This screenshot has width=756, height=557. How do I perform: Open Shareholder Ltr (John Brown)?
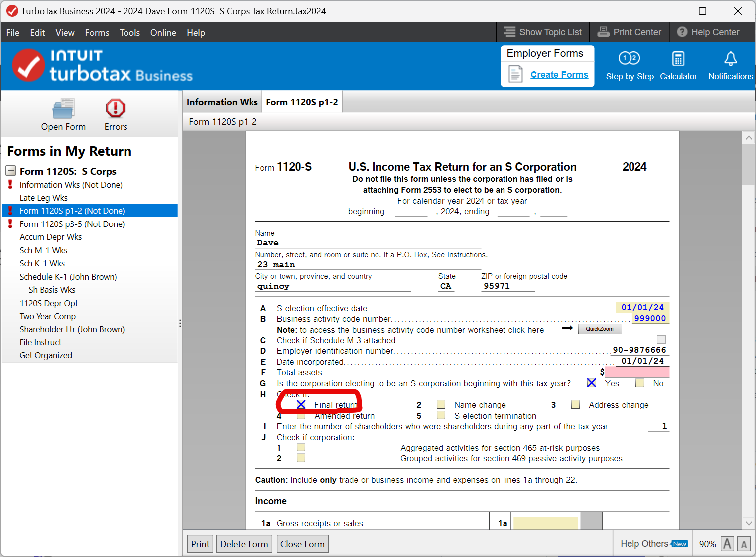pyautogui.click(x=72, y=329)
